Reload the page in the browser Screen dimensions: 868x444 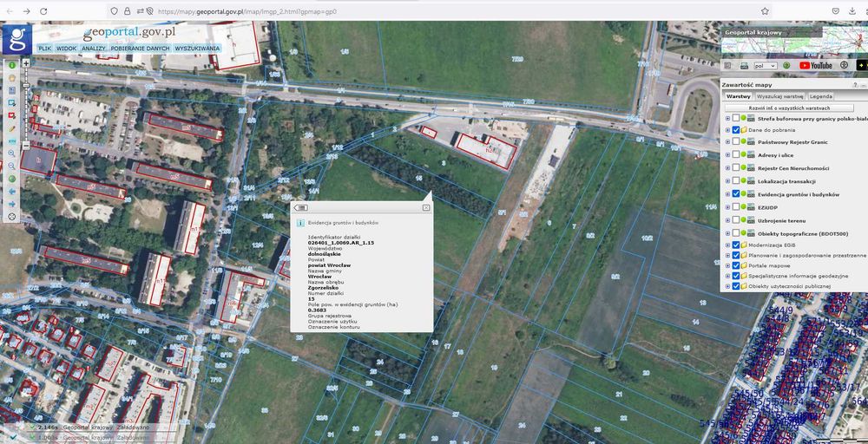point(43,11)
